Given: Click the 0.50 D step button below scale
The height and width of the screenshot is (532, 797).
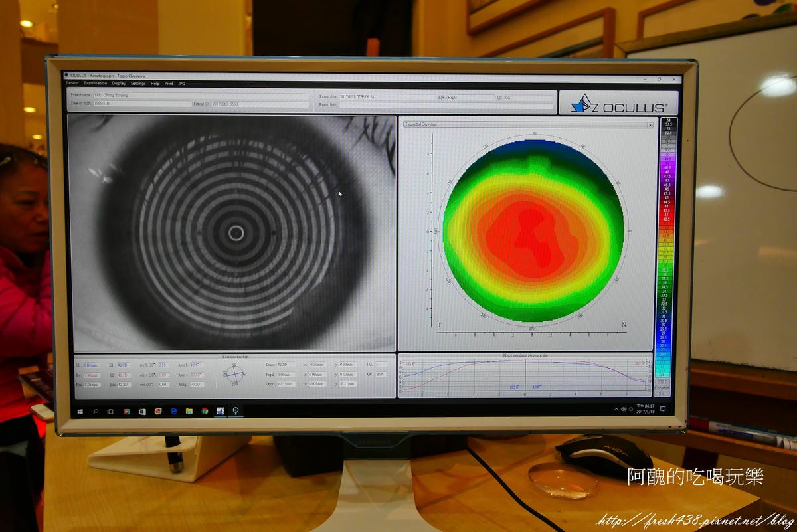Looking at the screenshot, I should (663, 381).
